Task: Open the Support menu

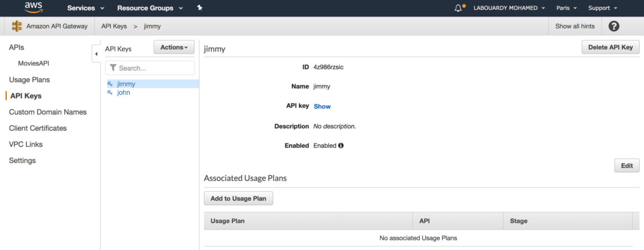Action: (603, 8)
